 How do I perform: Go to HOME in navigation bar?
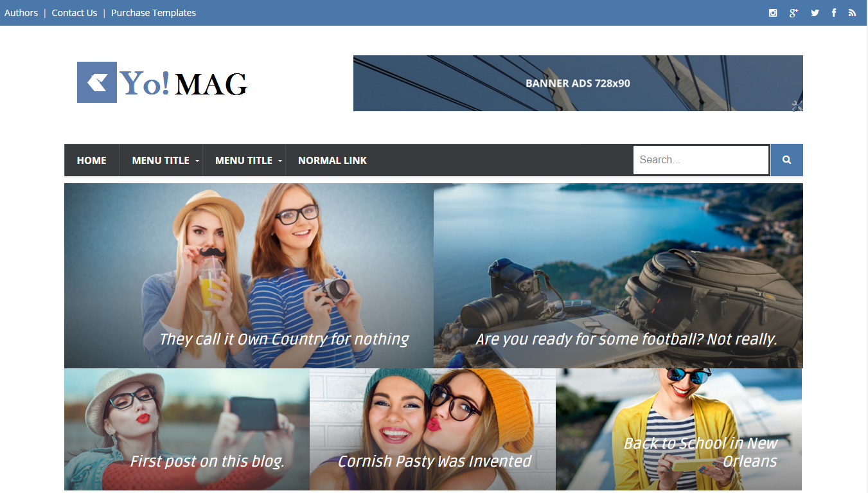point(91,161)
